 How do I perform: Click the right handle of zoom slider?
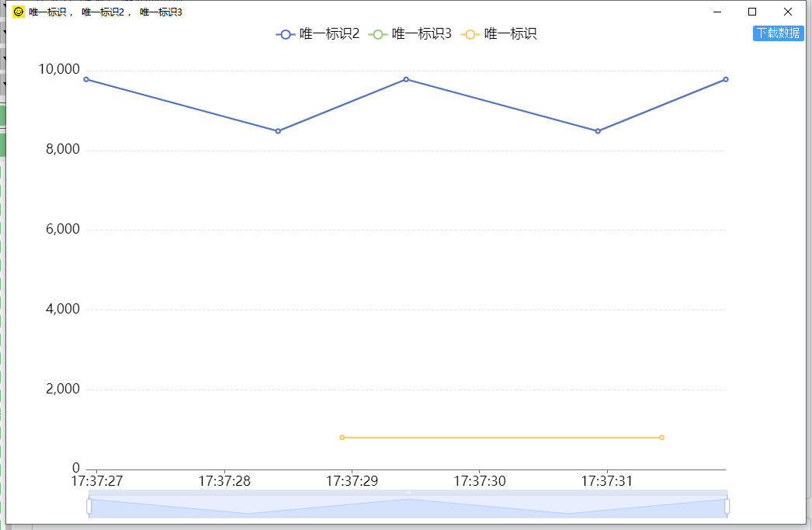tap(727, 506)
